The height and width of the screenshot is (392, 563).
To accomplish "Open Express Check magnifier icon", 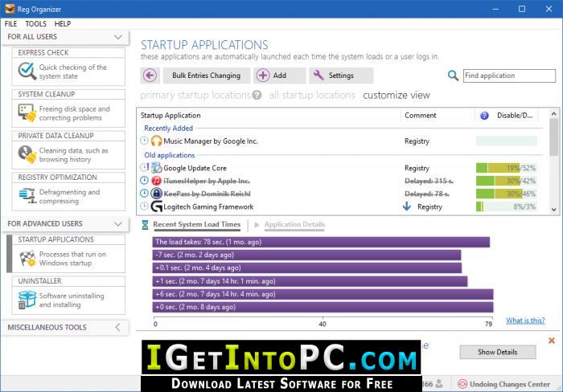I will (x=27, y=71).
